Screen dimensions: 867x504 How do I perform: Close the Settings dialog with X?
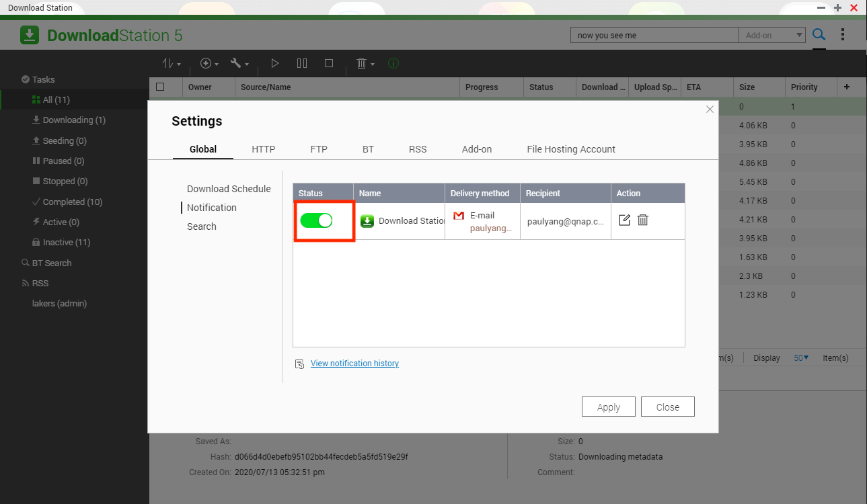click(x=710, y=109)
